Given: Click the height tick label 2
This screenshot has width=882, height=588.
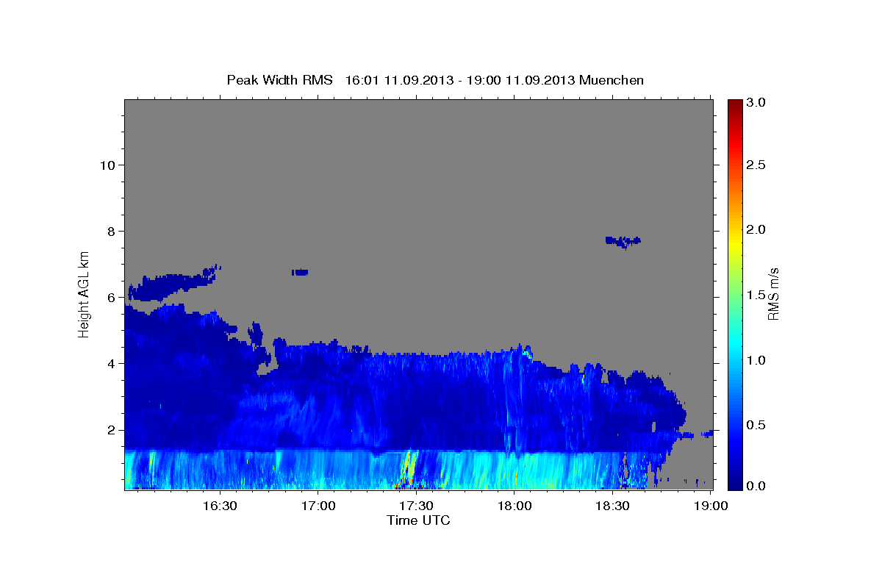Looking at the screenshot, I should [110, 430].
